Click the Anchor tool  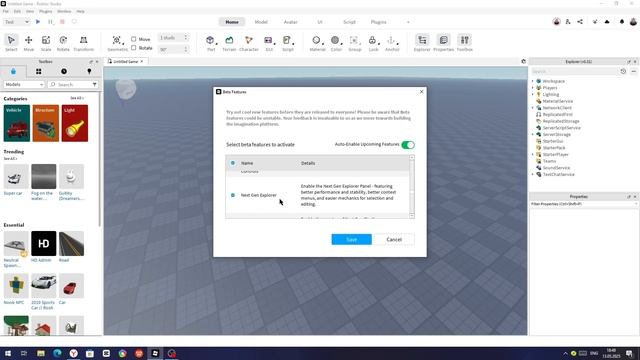coord(392,43)
